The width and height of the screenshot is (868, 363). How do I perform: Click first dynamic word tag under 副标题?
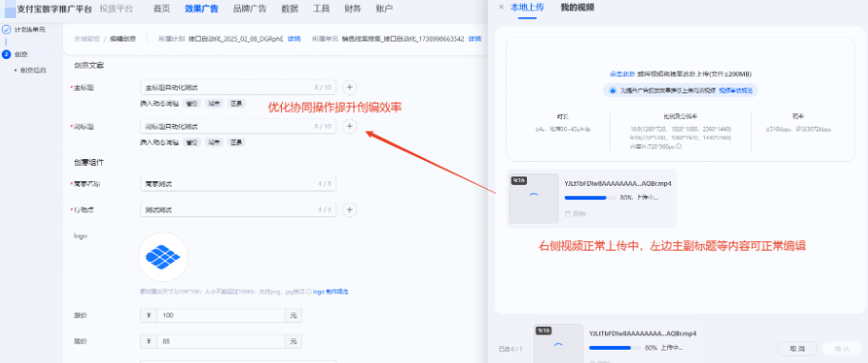coord(192,143)
